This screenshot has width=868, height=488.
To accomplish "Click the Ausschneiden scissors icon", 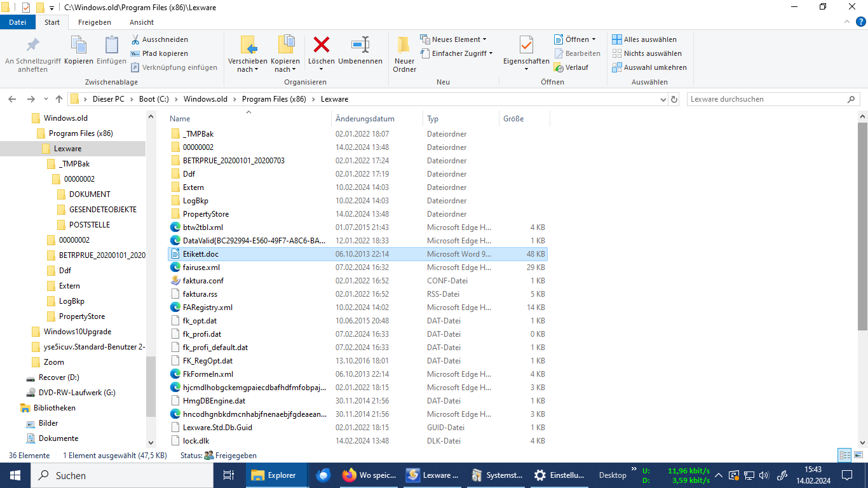I will pos(135,39).
